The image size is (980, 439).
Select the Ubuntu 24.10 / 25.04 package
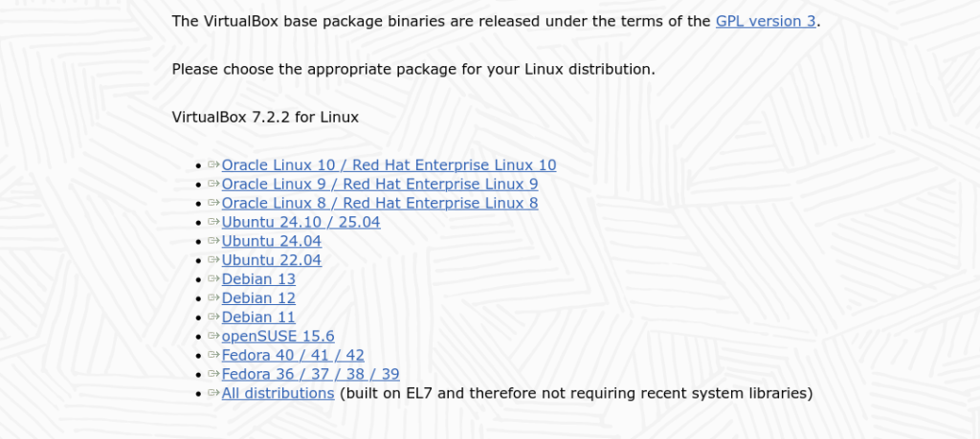coord(301,222)
